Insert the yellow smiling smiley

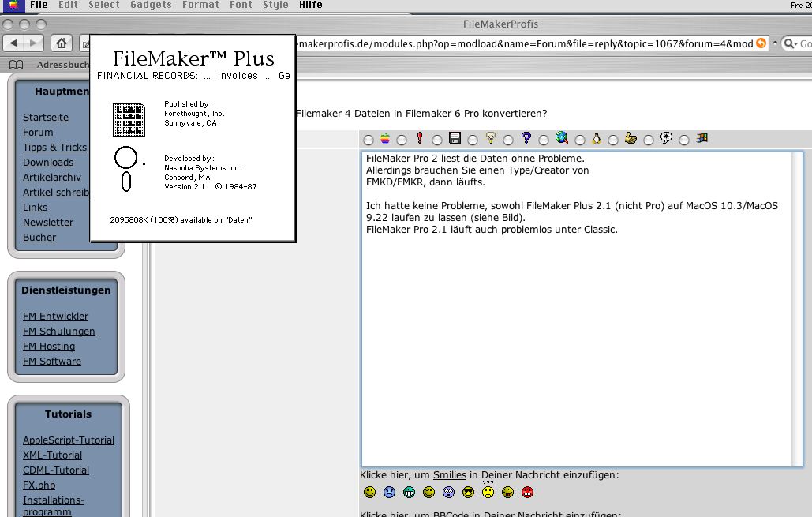pyautogui.click(x=370, y=492)
